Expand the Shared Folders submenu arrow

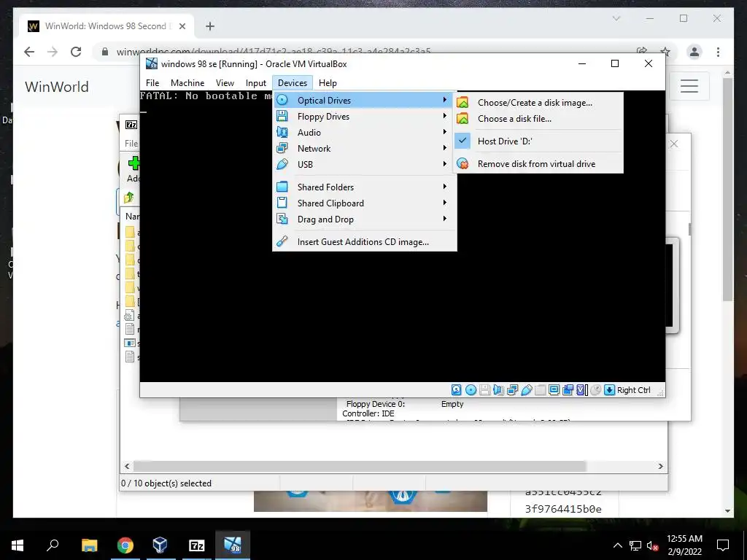[x=444, y=187]
